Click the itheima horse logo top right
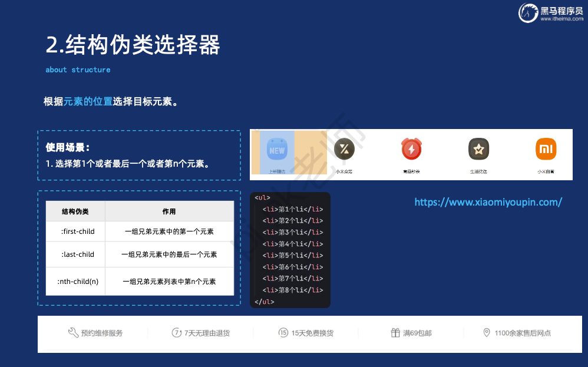This screenshot has width=588, height=367. [x=528, y=13]
